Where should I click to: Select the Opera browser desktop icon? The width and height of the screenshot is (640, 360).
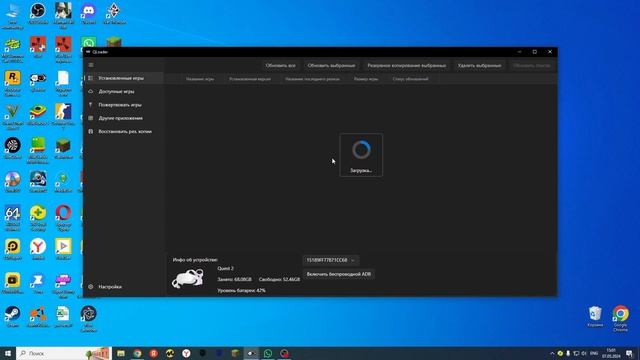[x=63, y=218]
